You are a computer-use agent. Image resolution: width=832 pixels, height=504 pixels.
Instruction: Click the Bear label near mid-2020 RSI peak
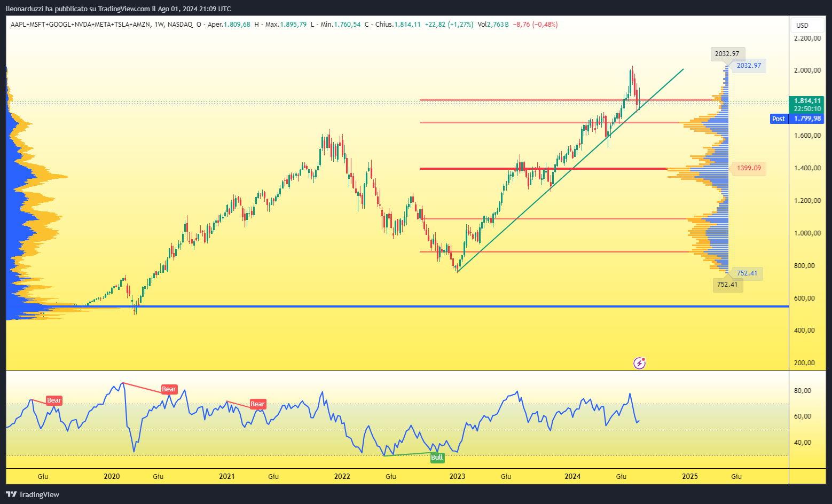coord(169,389)
